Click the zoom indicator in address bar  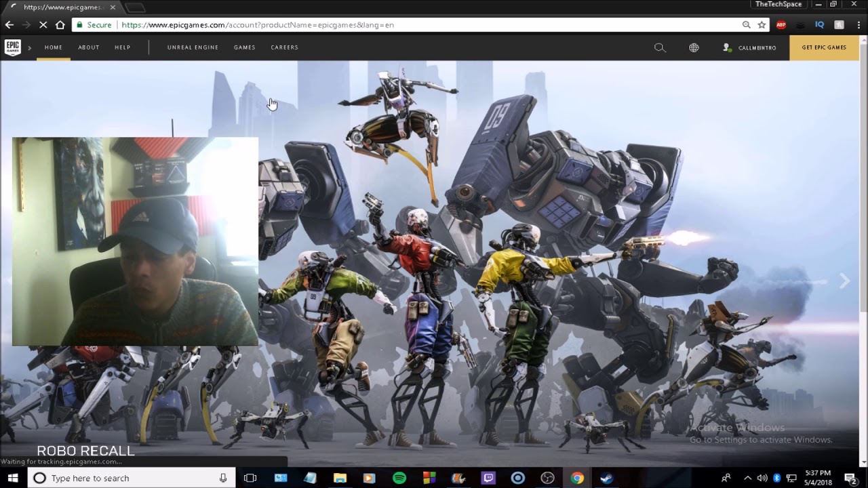746,24
